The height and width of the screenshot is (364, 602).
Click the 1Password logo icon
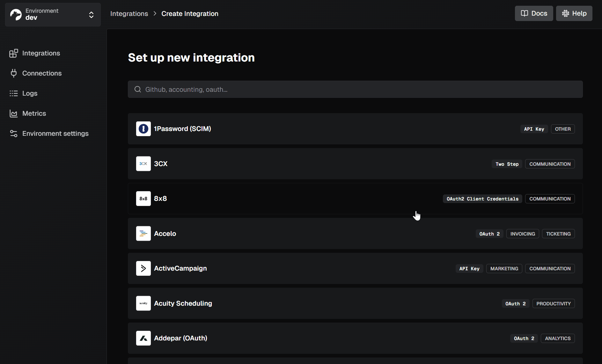[x=143, y=129]
